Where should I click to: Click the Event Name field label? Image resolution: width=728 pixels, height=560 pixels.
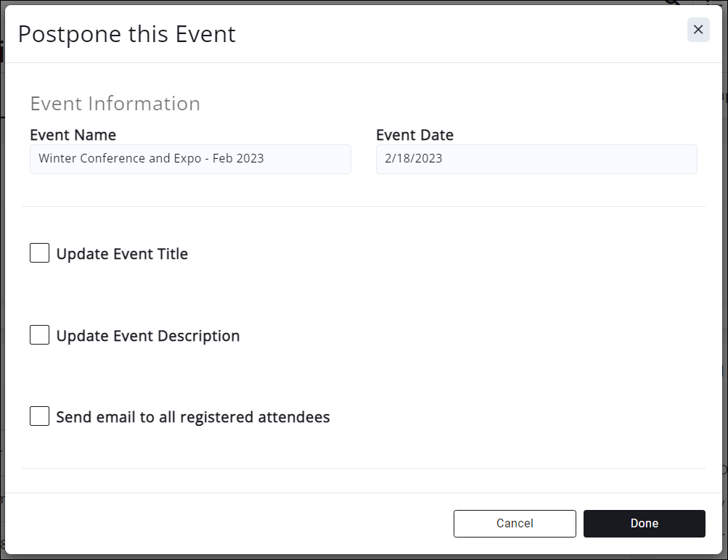point(73,135)
